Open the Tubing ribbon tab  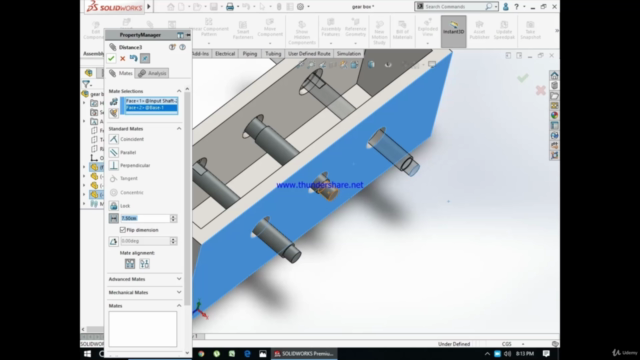[273, 53]
